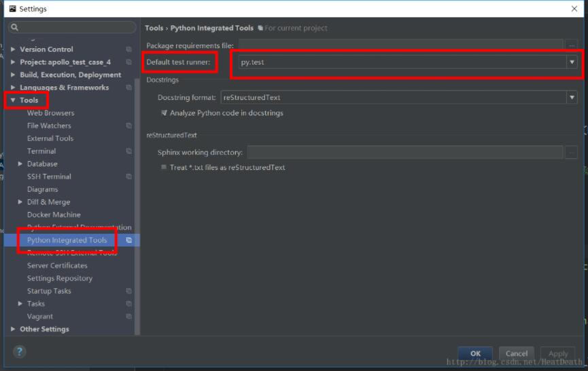Click the PyCharm icon in title bar
Viewport: 588px width, 371px height.
pos(12,9)
